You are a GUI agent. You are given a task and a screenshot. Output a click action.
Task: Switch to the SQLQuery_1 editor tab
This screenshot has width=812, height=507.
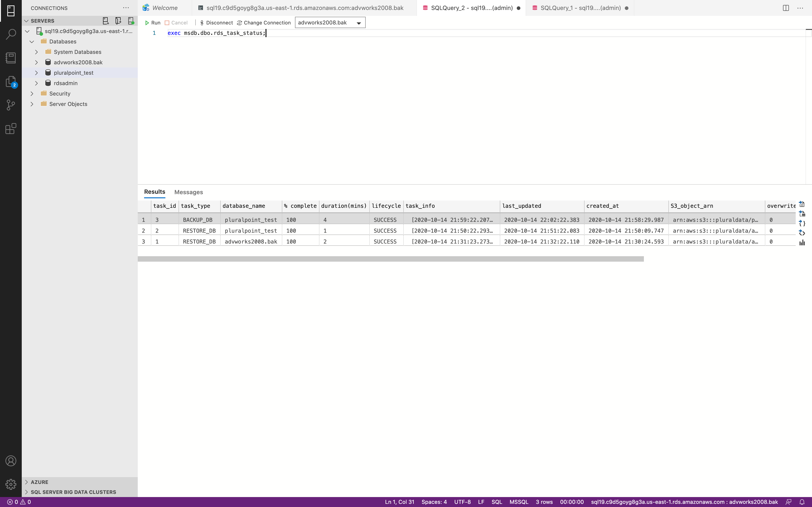pos(580,8)
